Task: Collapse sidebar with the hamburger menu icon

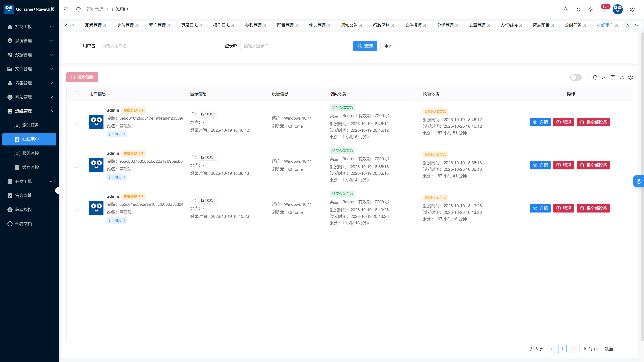Action: click(x=66, y=9)
